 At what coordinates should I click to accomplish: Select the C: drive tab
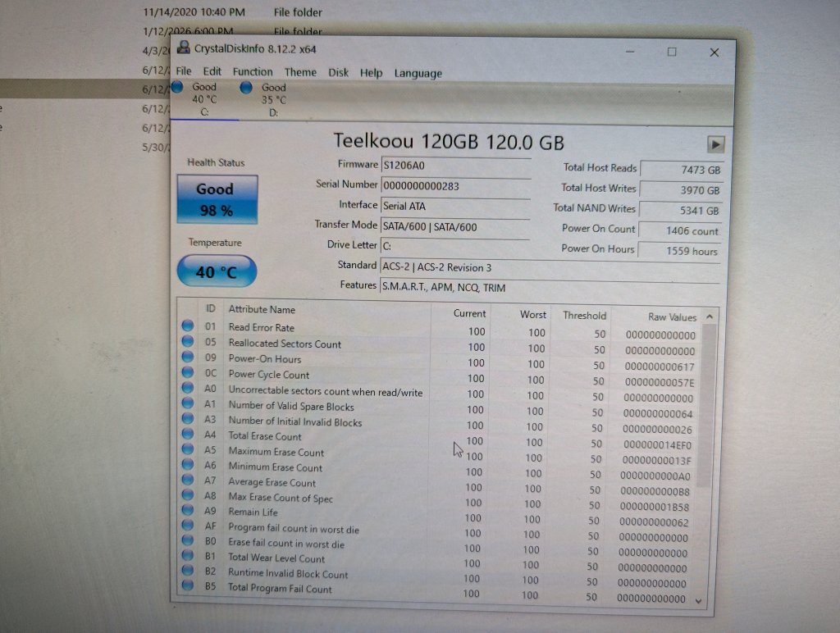pyautogui.click(x=204, y=99)
